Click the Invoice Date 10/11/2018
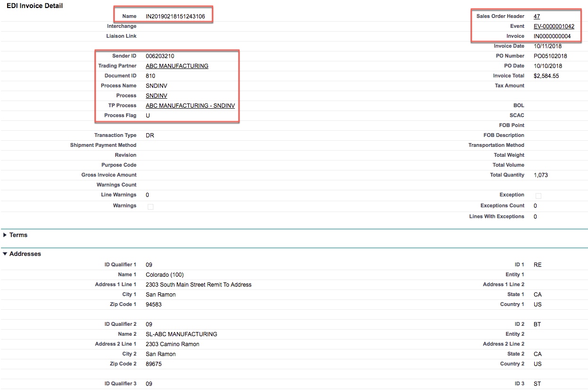Screen dimensions: 588x391 (548, 46)
